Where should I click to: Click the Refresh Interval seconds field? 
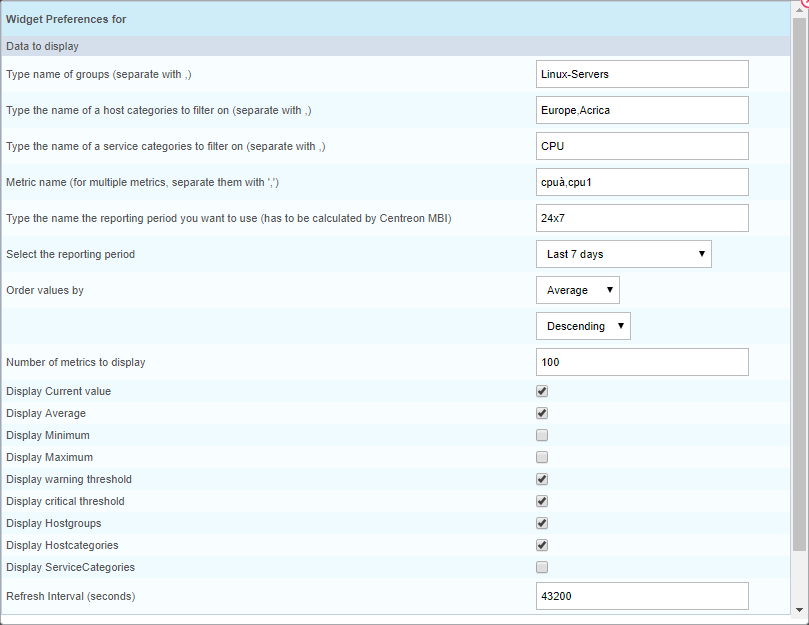pyautogui.click(x=642, y=596)
